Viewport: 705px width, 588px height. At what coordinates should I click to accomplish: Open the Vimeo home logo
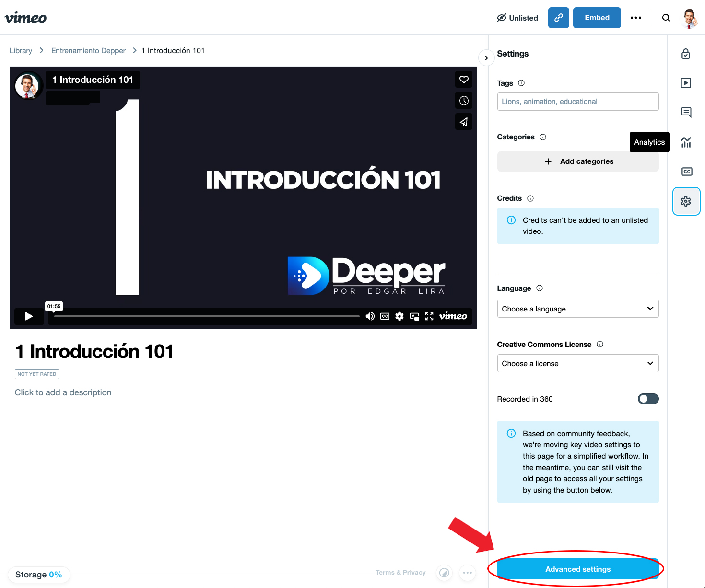pyautogui.click(x=25, y=18)
